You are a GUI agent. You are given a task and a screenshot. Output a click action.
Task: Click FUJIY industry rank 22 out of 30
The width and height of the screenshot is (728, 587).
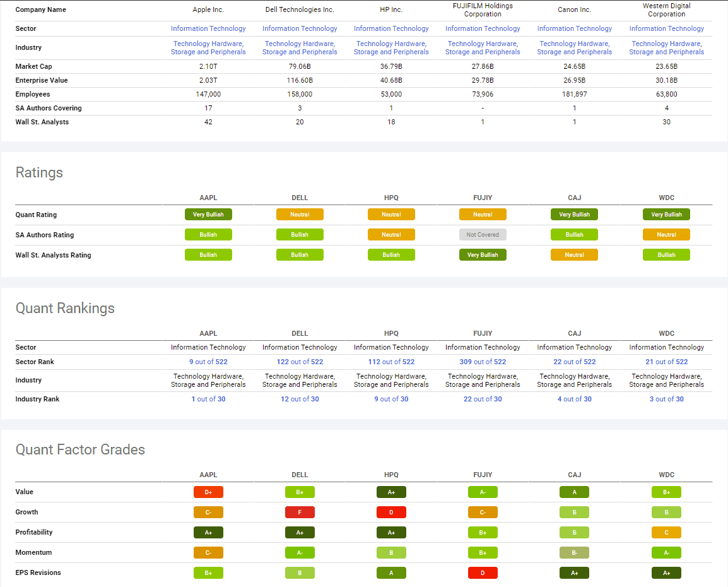[483, 399]
